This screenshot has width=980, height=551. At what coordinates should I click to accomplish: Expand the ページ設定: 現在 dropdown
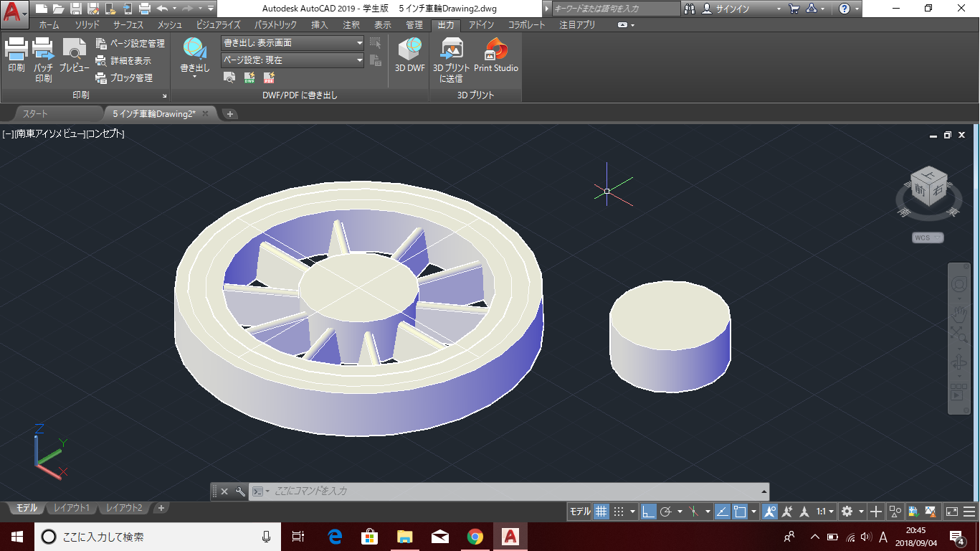292,60
